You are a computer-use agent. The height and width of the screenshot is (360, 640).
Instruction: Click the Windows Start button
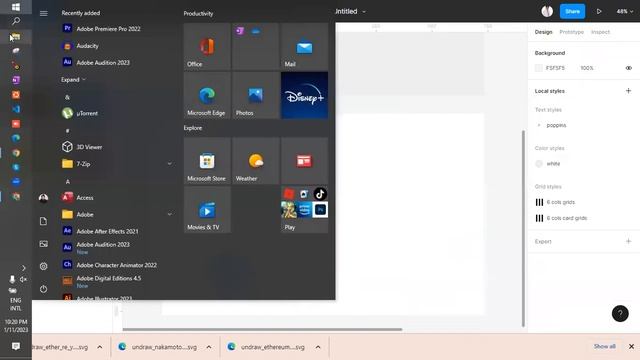tap(16, 7)
